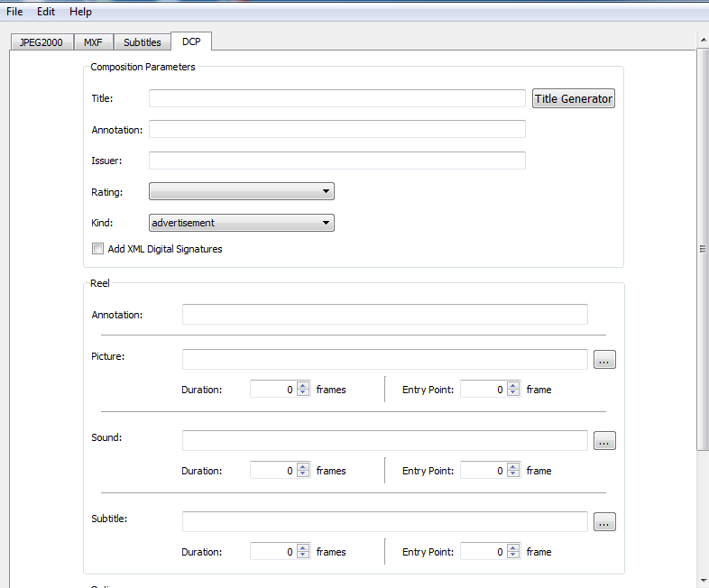Screen dimensions: 709x588
Task: Click the browse button for Picture file
Action: (604, 360)
